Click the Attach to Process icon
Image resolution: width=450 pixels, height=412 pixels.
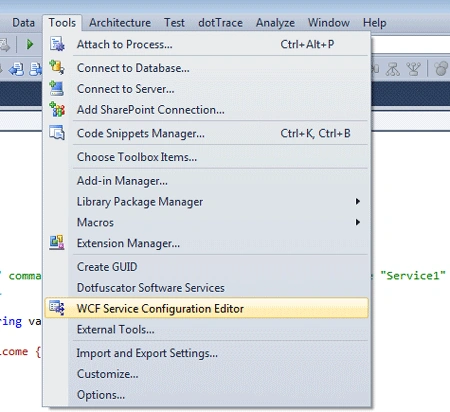click(57, 44)
